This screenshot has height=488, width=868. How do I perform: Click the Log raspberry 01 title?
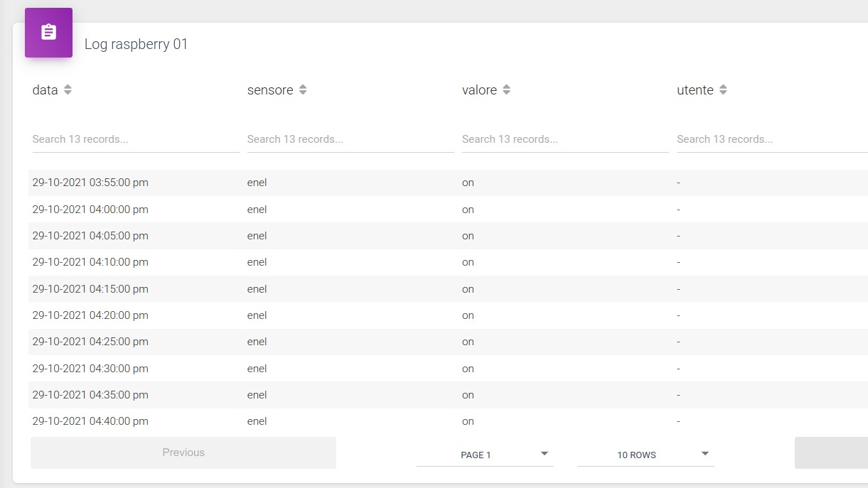point(136,44)
